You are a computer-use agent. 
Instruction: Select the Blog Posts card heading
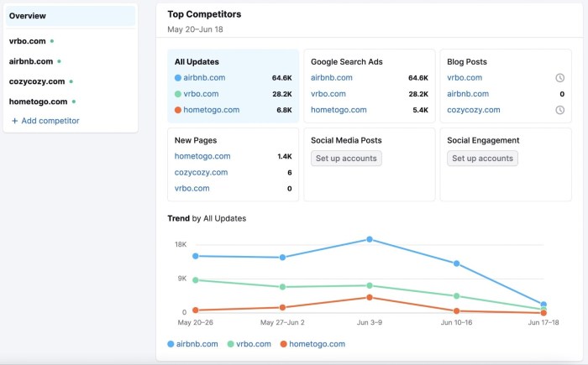[467, 62]
